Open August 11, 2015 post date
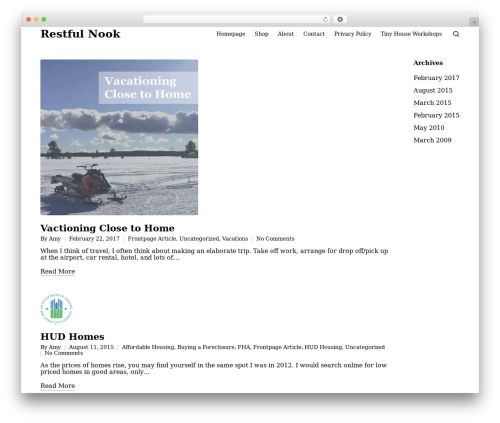Viewport: 500px width, 423px height. [x=91, y=347]
